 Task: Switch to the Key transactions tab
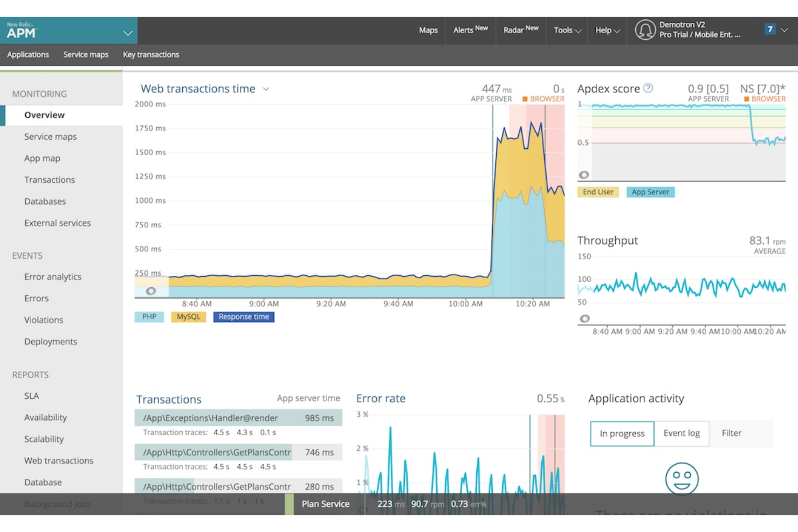click(x=151, y=54)
